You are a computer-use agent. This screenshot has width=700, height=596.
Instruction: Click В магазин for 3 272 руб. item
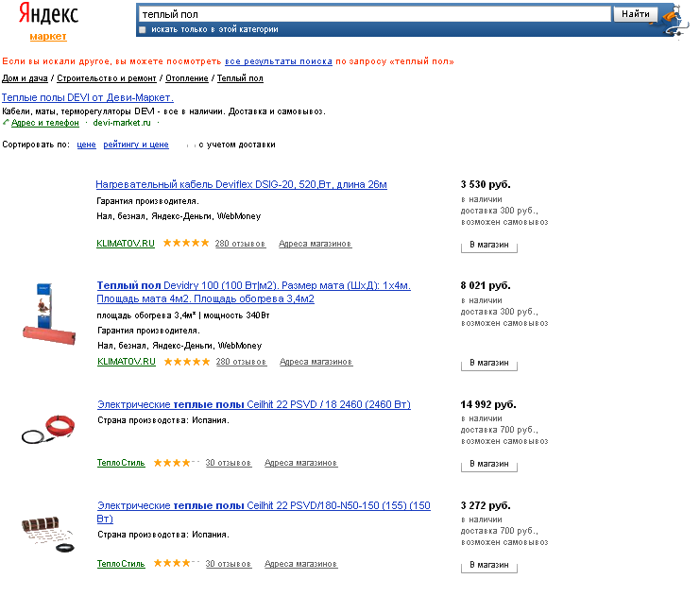488,566
